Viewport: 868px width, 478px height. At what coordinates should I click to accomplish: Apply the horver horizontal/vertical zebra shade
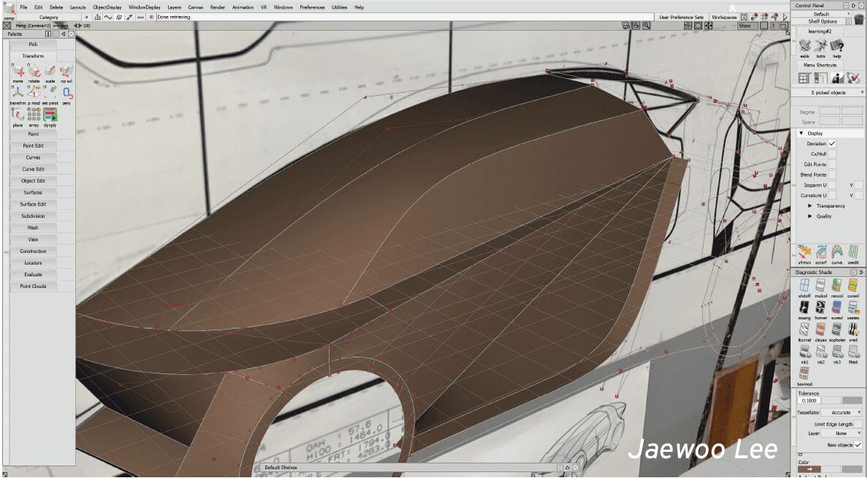[821, 308]
